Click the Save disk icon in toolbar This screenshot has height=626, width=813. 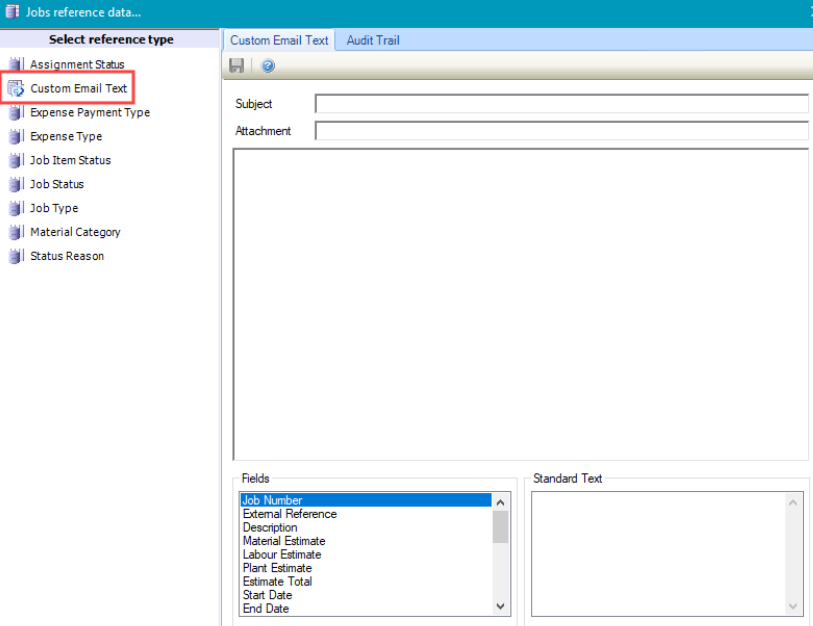[x=237, y=66]
